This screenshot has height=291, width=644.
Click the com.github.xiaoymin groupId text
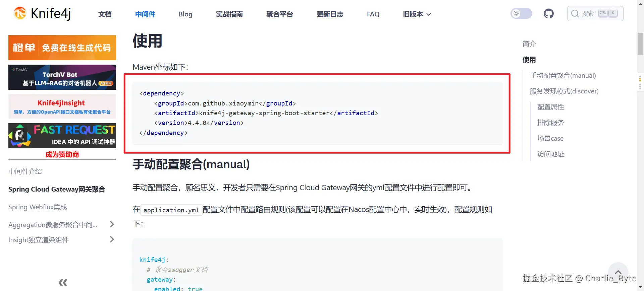tap(223, 103)
